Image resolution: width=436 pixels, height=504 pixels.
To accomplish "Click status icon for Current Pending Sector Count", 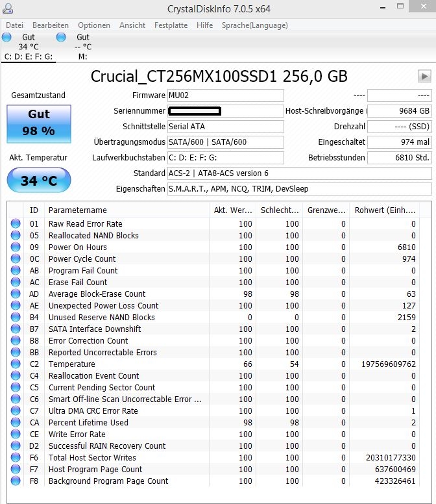I will pos(16,387).
